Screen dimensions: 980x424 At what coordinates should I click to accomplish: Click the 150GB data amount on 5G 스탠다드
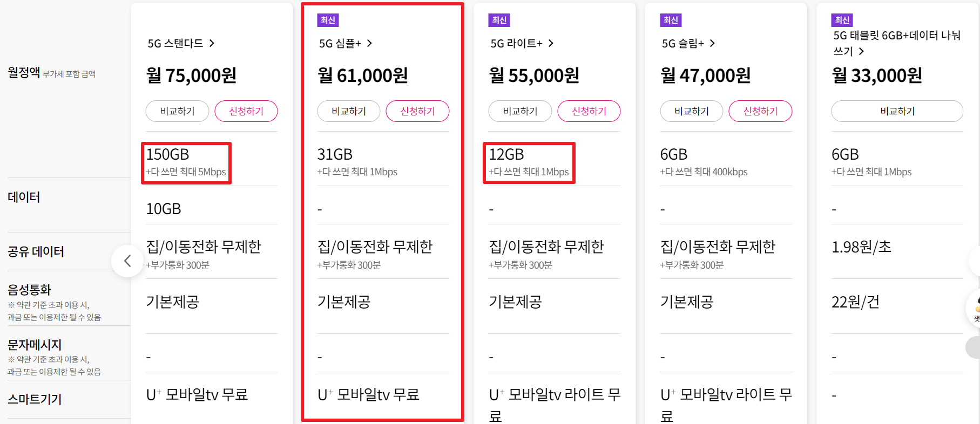pos(167,154)
